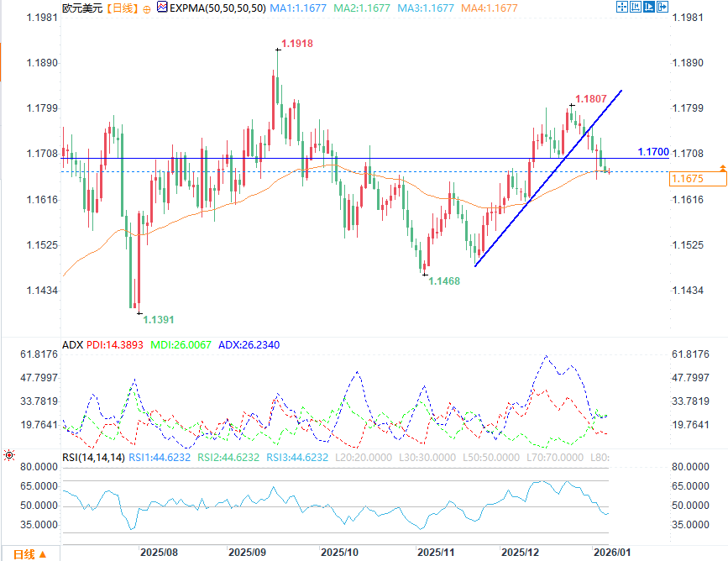728x561 pixels.
Task: Click the orange alert icon above 1.1675
Action: click(x=722, y=168)
